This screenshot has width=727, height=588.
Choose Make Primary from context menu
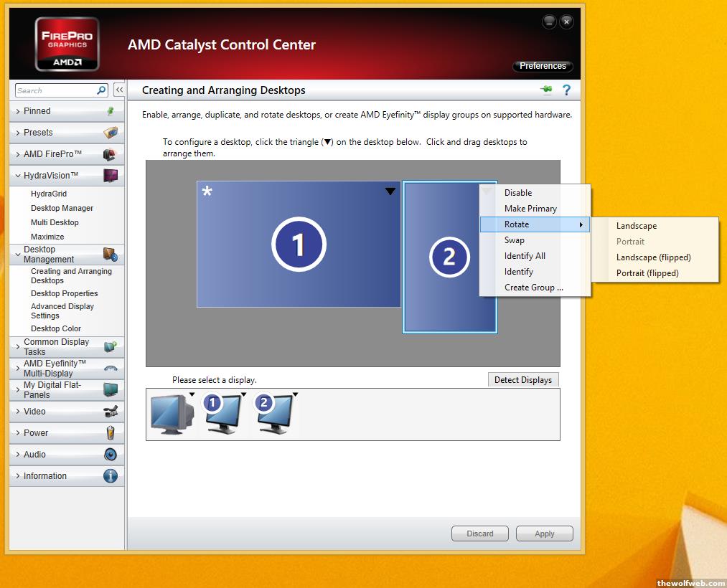tap(530, 209)
